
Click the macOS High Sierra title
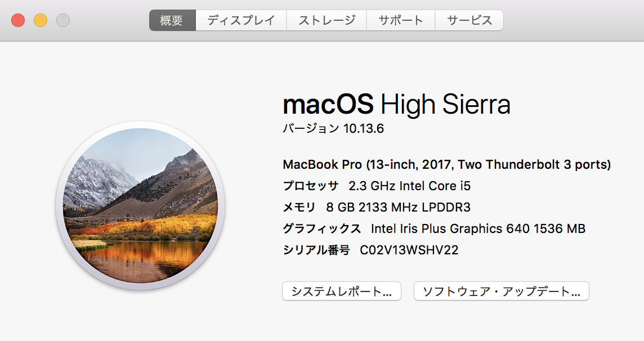pos(396,105)
